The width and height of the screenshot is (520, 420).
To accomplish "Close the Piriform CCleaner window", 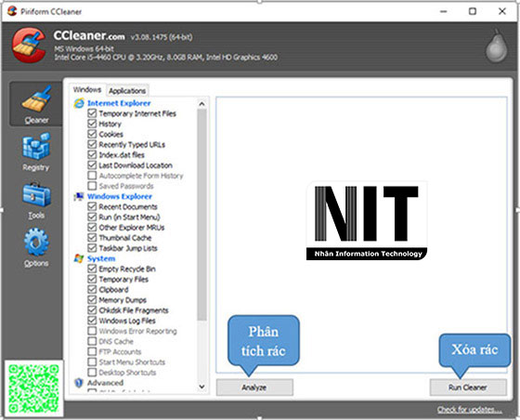I will coord(502,11).
